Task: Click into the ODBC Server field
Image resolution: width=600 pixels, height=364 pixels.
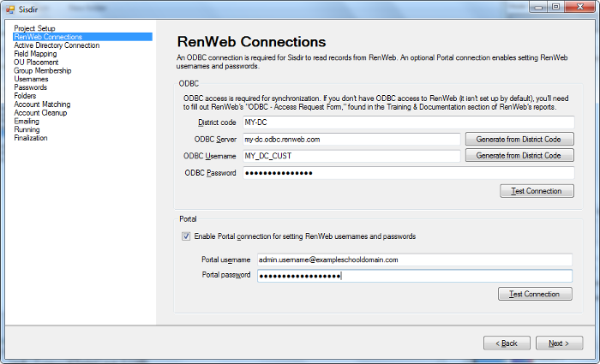Action: 351,139
